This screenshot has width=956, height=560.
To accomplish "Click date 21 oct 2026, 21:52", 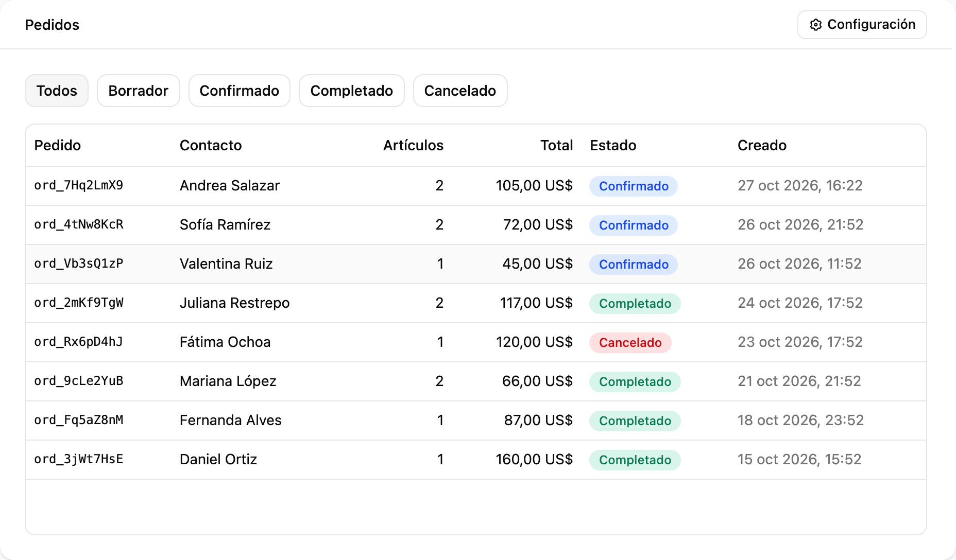I will click(799, 381).
